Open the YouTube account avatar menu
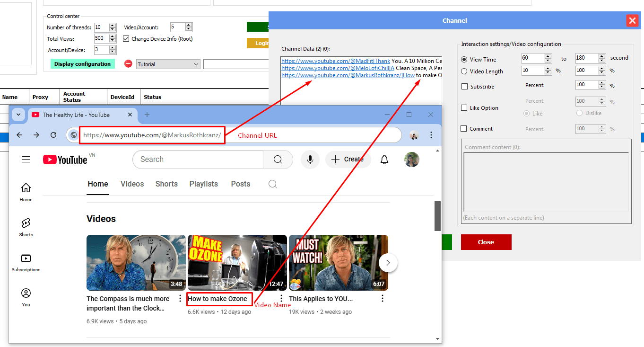644x347 pixels. tap(412, 160)
